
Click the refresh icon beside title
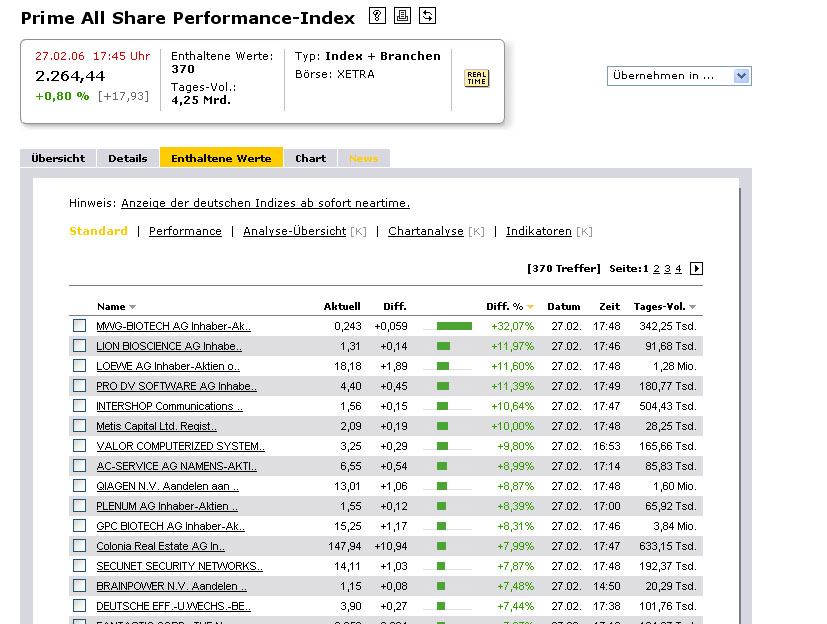[427, 16]
